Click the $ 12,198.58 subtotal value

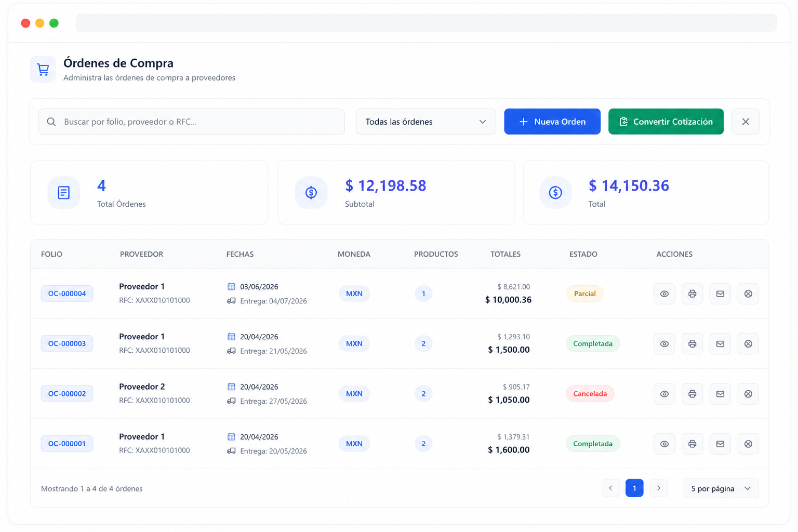pyautogui.click(x=385, y=185)
